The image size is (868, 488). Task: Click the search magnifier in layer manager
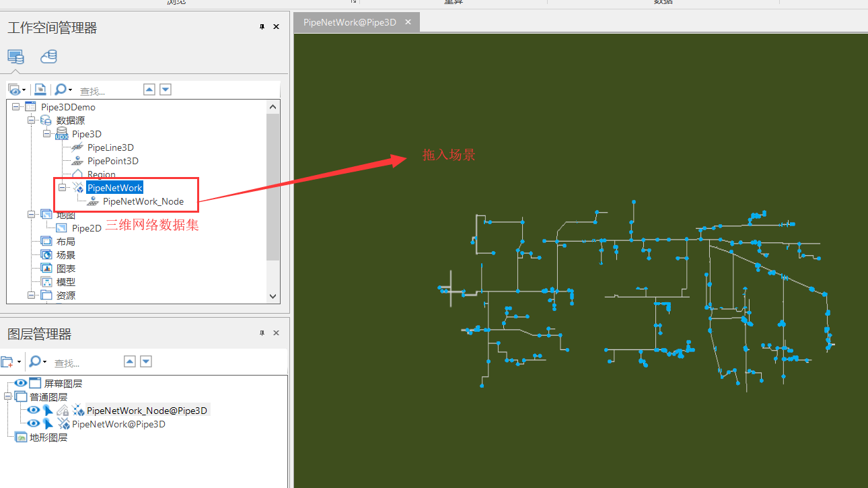click(x=34, y=361)
